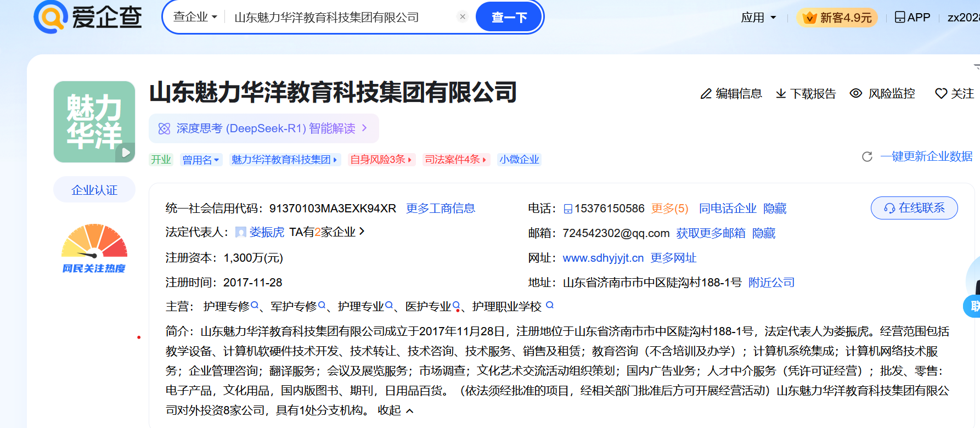Click the company title 山东魅力华洋教育科技集团有限公司
Image resolution: width=980 pixels, height=428 pixels.
(333, 92)
